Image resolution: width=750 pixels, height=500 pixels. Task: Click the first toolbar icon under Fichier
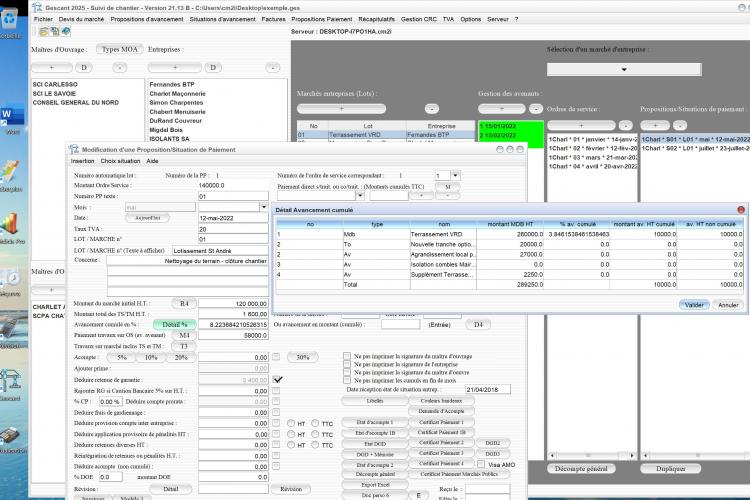click(x=44, y=32)
